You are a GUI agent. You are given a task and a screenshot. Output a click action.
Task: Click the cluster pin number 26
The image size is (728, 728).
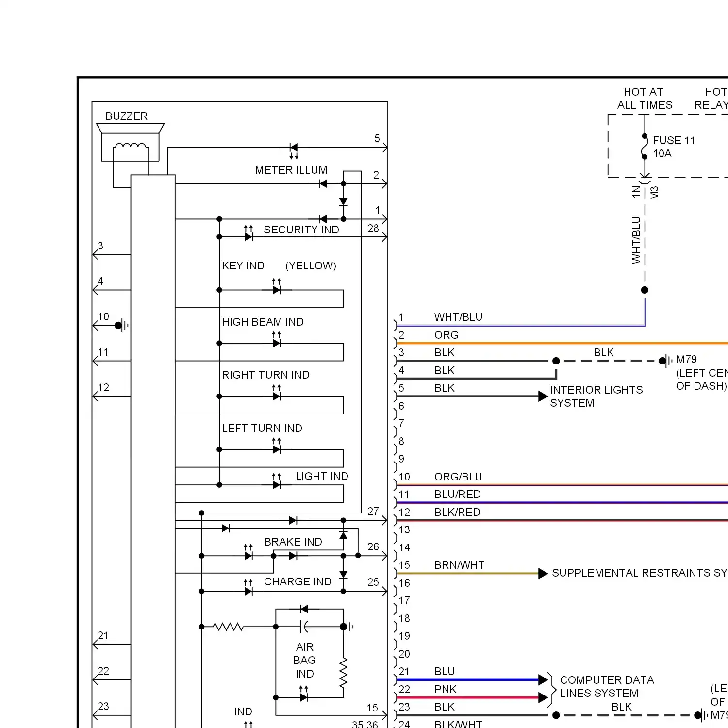tap(373, 547)
